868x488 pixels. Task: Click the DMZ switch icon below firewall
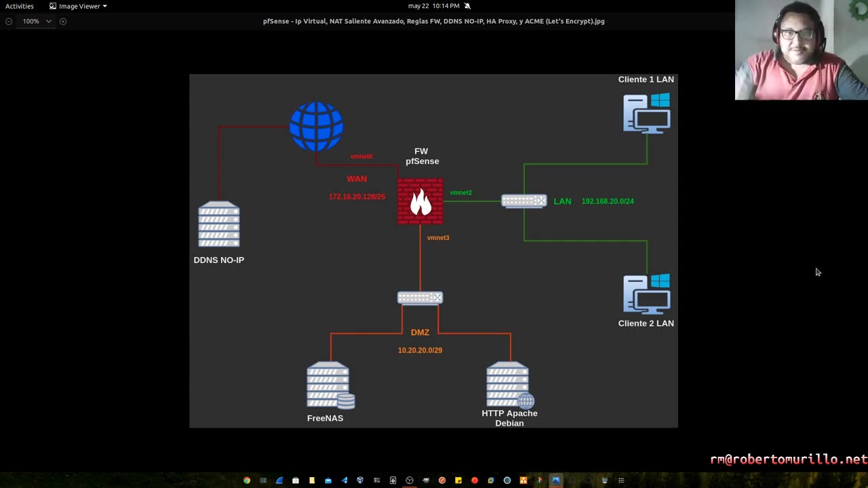pos(420,298)
